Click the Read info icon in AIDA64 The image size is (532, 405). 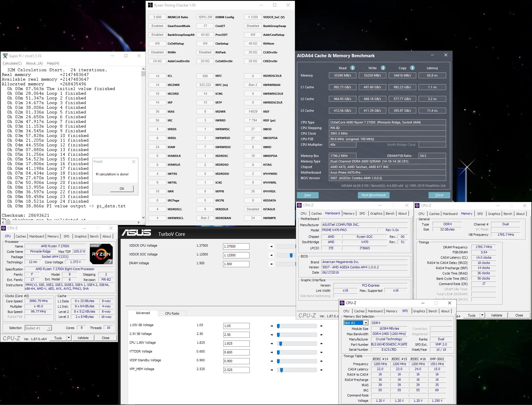point(353,68)
